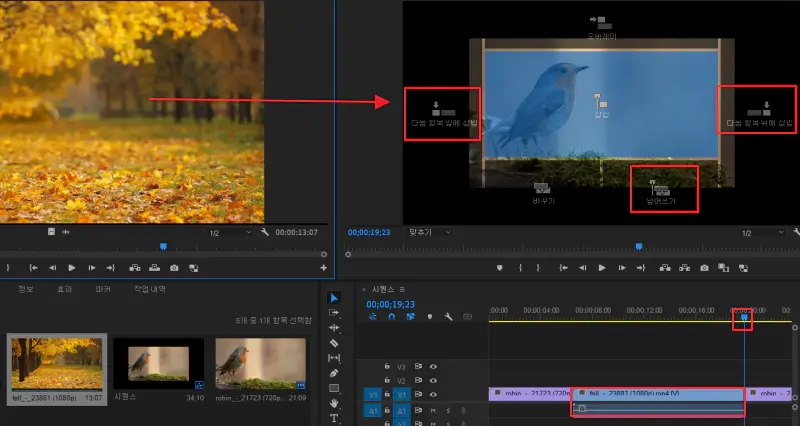
Task: Select the fall_23881 clip thumbnail
Action: 57,362
